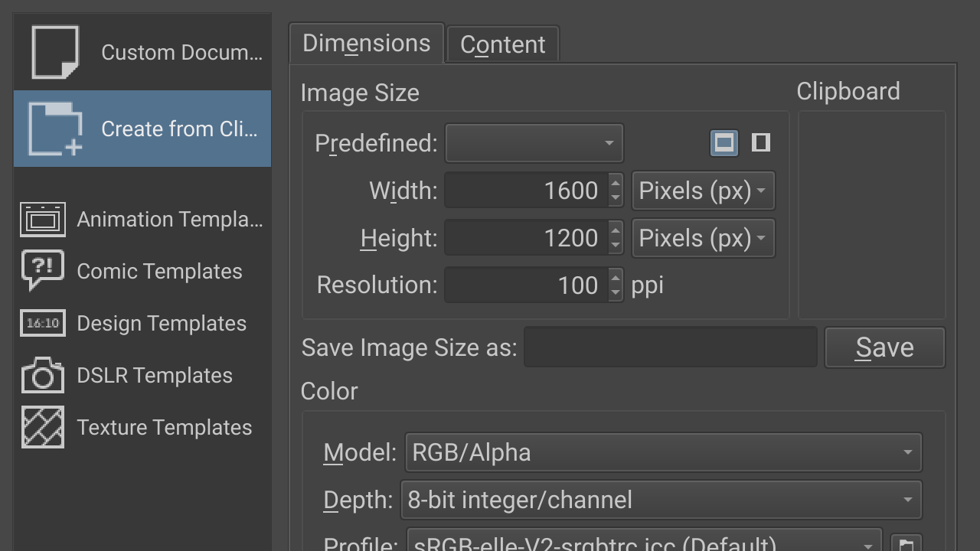Open the DSLR Templates camera icon

point(43,375)
